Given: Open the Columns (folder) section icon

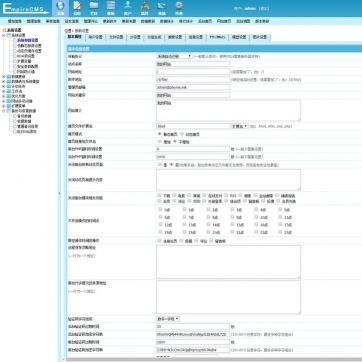Looking at the screenshot, I should (x=94, y=8).
